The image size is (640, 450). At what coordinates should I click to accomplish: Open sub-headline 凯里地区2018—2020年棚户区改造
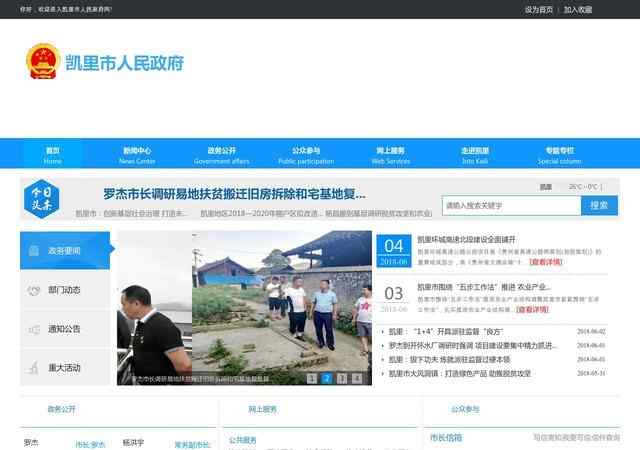pos(259,214)
